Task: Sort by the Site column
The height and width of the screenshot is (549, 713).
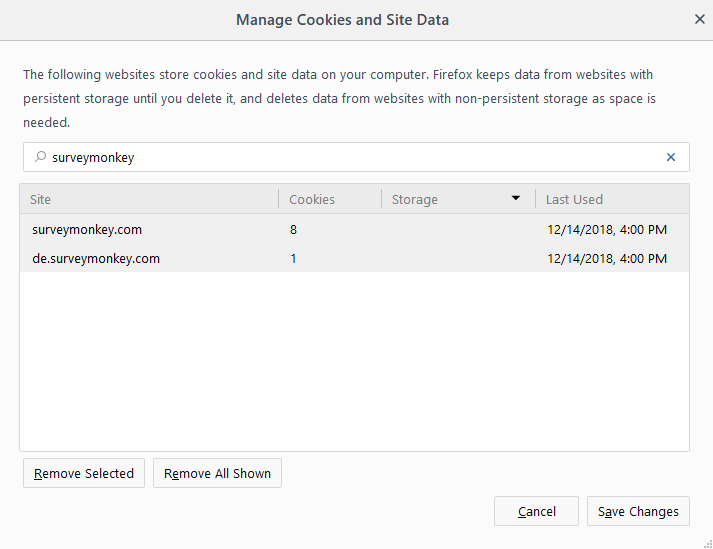Action: (149, 199)
